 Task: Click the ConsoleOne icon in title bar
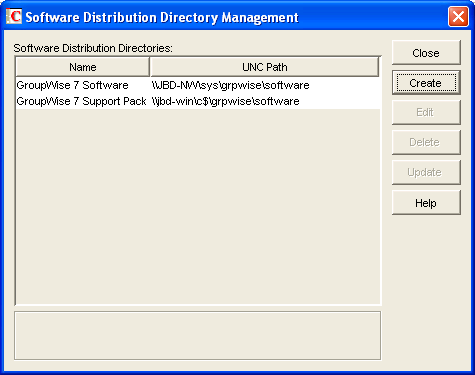point(14,16)
